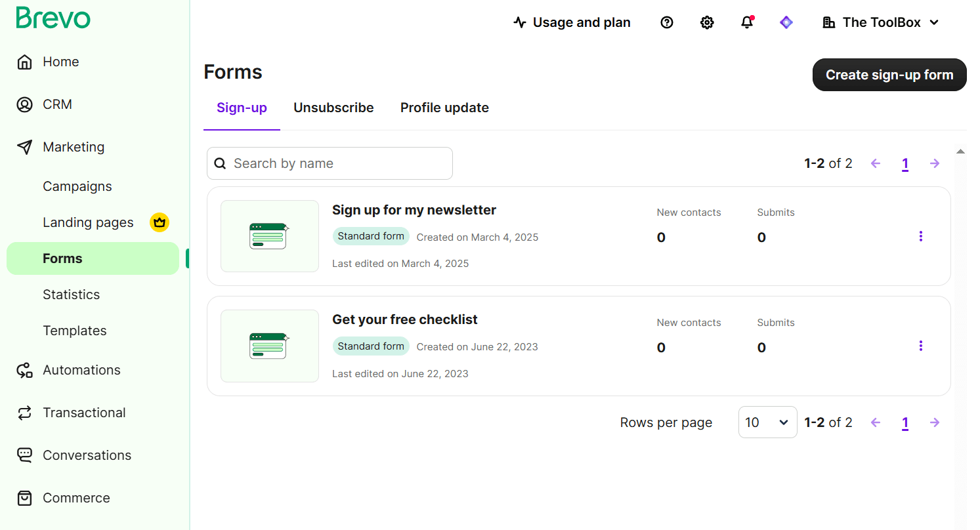The image size is (980, 530).
Task: Switch to the Unsubscribe tab
Action: 333,108
